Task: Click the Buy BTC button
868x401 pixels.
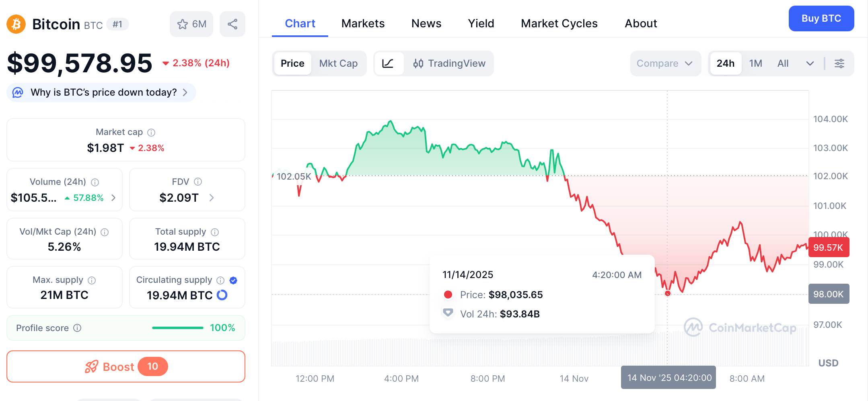Action: tap(821, 18)
